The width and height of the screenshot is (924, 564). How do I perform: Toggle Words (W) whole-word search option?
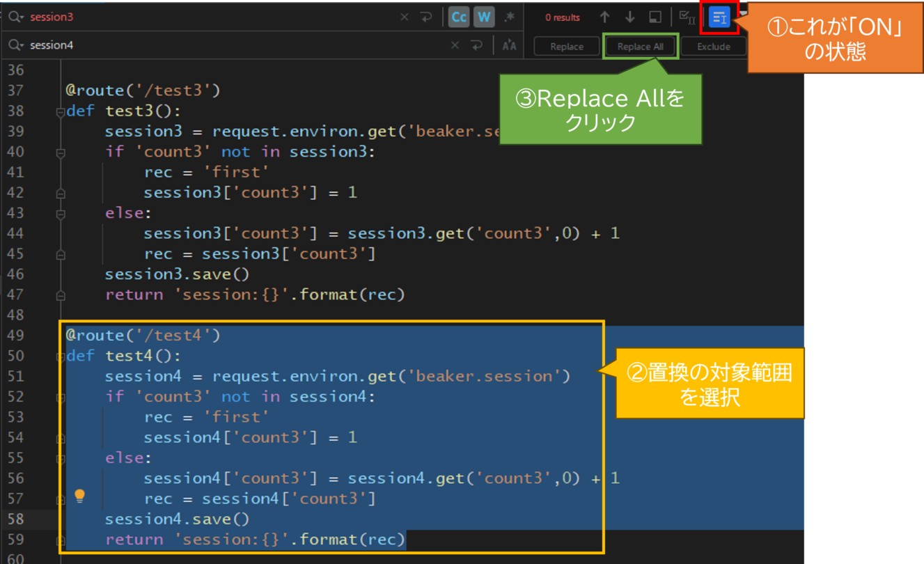484,17
